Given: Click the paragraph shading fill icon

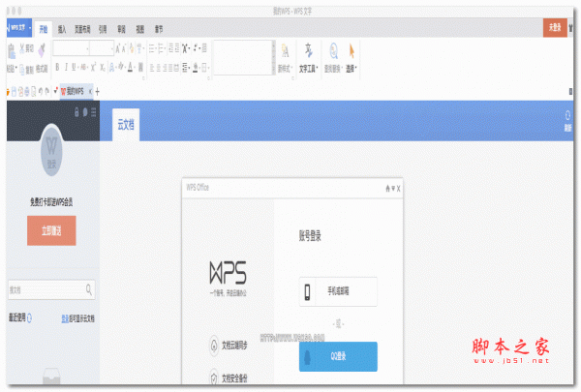Looking at the screenshot, I should coord(196,68).
